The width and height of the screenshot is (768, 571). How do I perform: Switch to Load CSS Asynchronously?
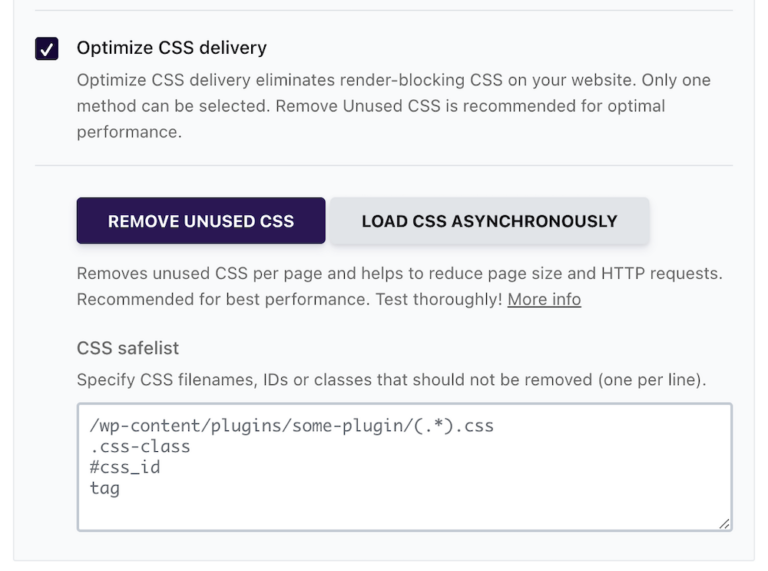(x=489, y=221)
